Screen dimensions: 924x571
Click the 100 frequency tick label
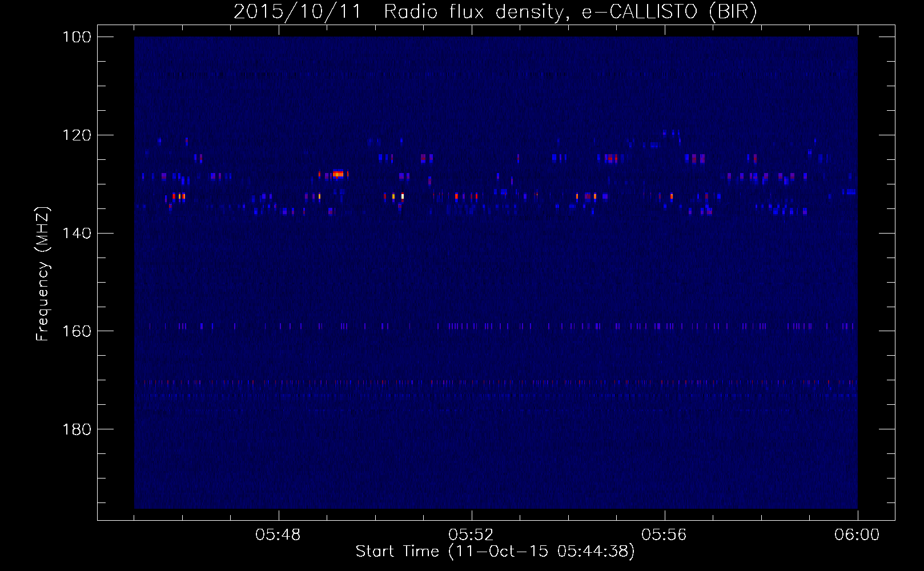77,37
